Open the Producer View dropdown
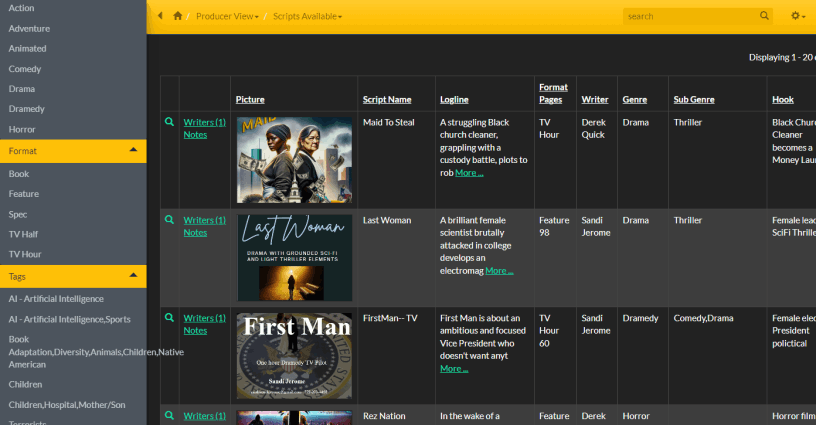Viewport: 816px width, 425px height. tap(227, 16)
